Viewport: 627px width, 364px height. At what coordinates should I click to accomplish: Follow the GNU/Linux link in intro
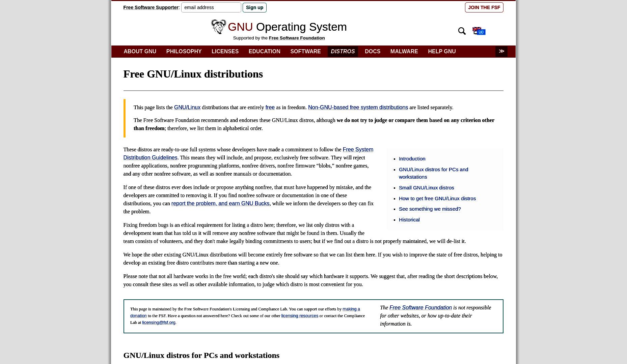pos(187,108)
